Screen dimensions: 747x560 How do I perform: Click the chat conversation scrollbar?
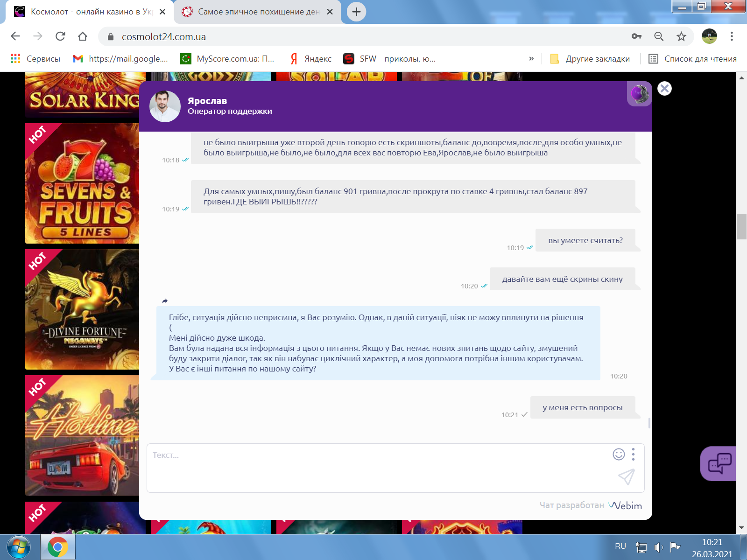coord(649,423)
